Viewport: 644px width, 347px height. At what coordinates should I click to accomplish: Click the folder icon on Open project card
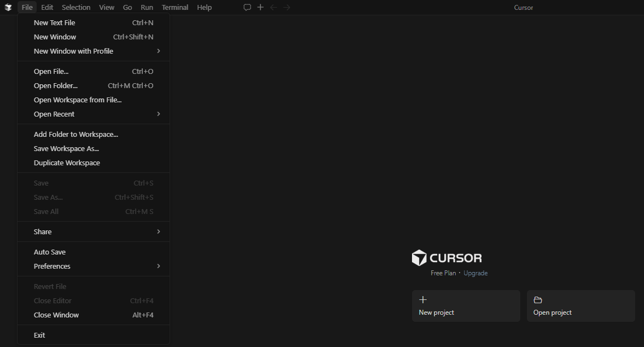pos(538,300)
